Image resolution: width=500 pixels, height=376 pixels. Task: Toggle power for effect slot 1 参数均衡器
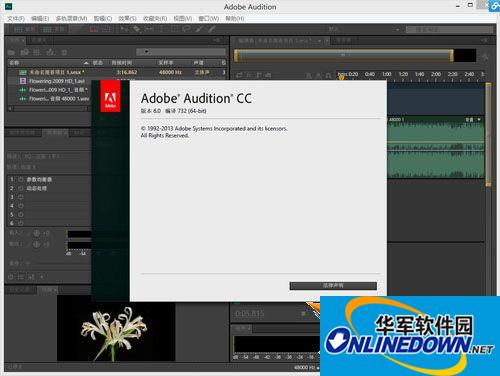21,179
